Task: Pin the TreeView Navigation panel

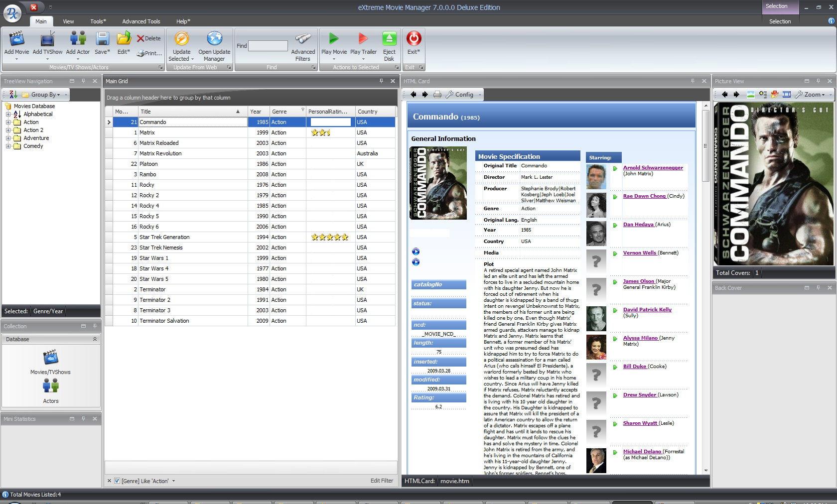Action: pyautogui.click(x=83, y=81)
